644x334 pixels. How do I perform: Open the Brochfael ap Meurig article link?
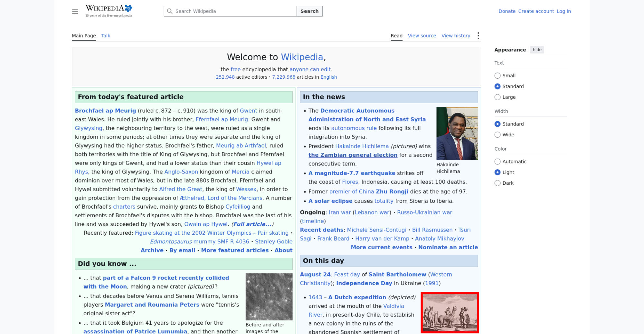click(105, 111)
